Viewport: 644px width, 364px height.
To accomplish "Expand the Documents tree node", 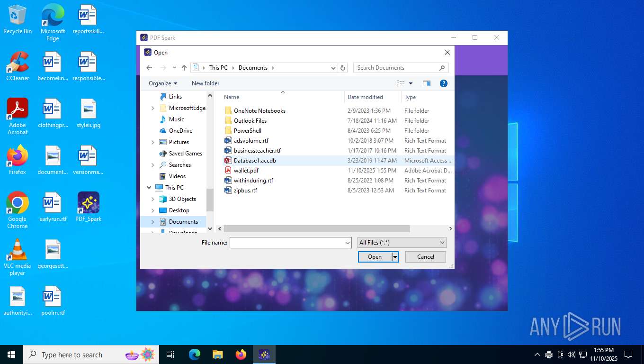I will click(x=152, y=222).
